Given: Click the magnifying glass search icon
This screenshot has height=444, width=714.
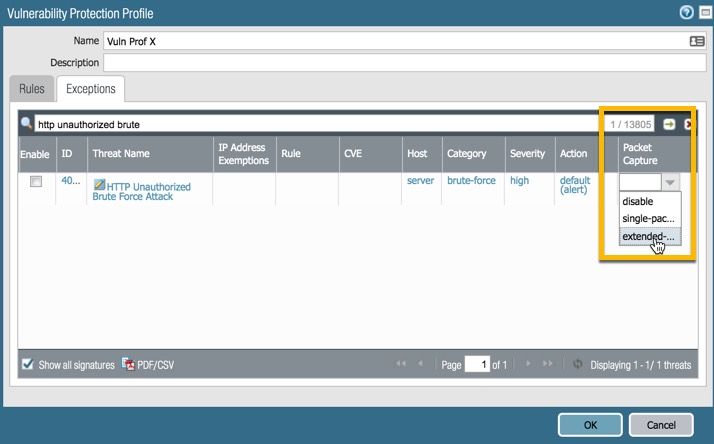Looking at the screenshot, I should 27,124.
